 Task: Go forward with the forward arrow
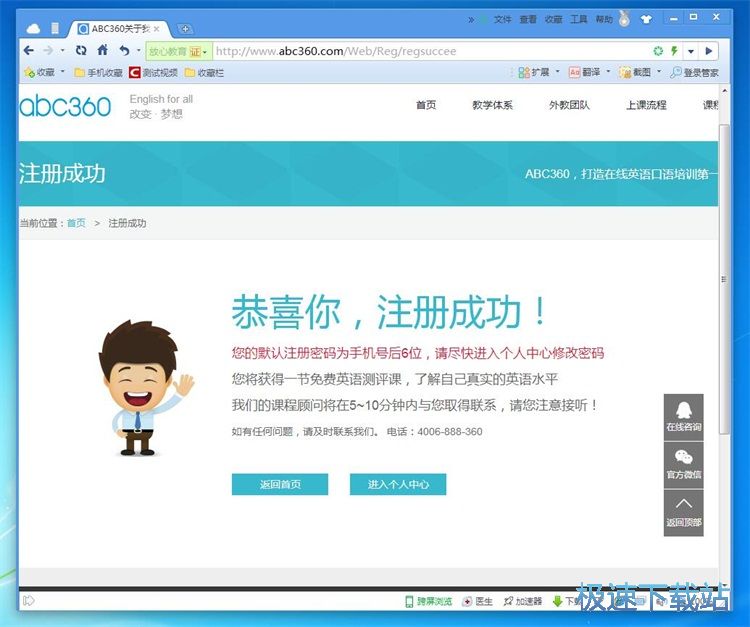(x=48, y=50)
